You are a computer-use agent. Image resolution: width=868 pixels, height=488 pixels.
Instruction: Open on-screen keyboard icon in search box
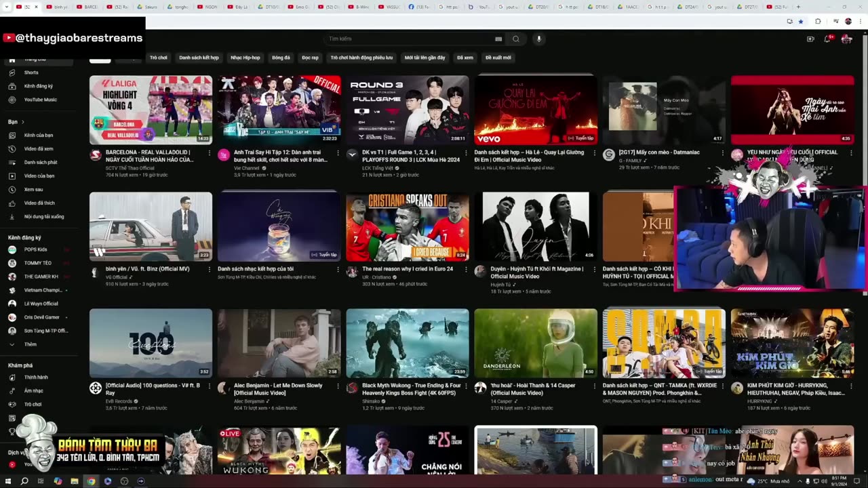[x=498, y=39]
